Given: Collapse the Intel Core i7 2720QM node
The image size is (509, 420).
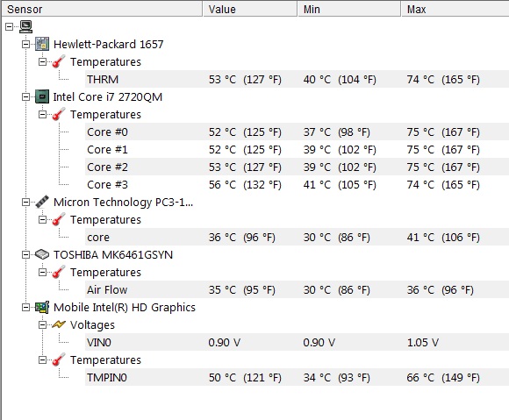Looking at the screenshot, I should tap(25, 96).
